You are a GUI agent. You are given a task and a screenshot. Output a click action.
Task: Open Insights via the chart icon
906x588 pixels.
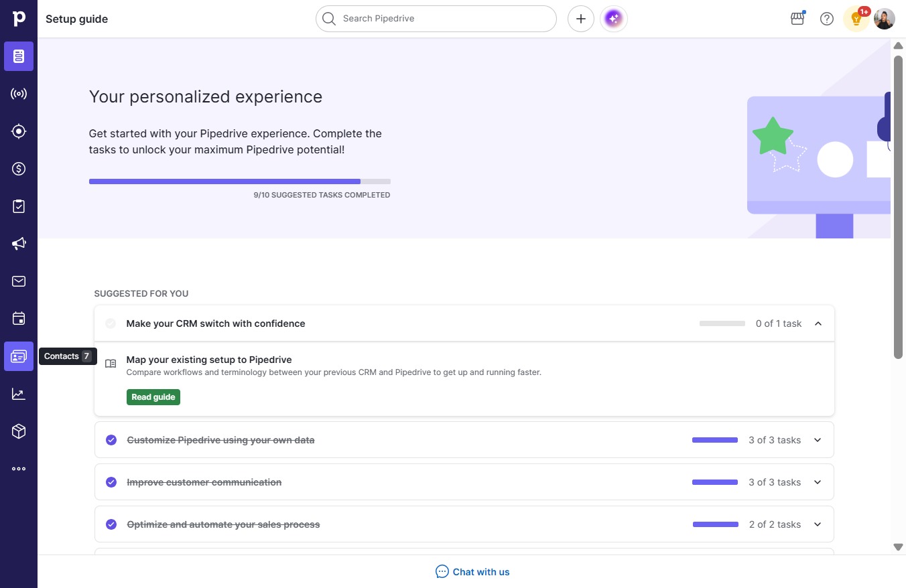click(19, 394)
